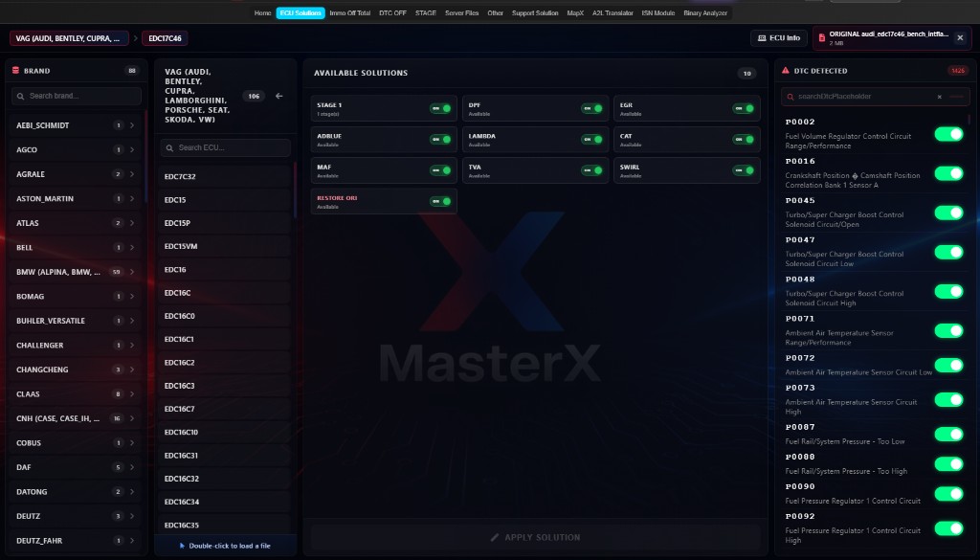This screenshot has height=560, width=980.
Task: Expand the AEBI_SCHMIDT brand chevron
Action: [x=132, y=125]
